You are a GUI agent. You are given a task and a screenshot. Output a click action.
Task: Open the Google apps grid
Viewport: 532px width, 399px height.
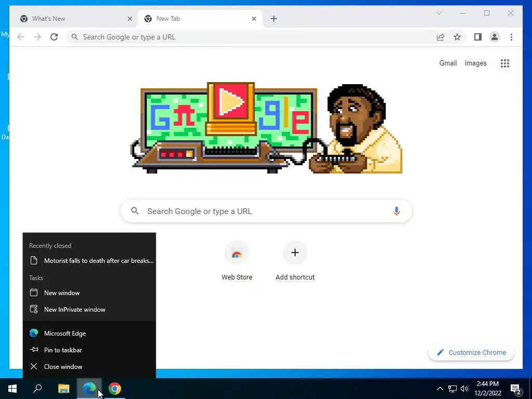click(505, 63)
